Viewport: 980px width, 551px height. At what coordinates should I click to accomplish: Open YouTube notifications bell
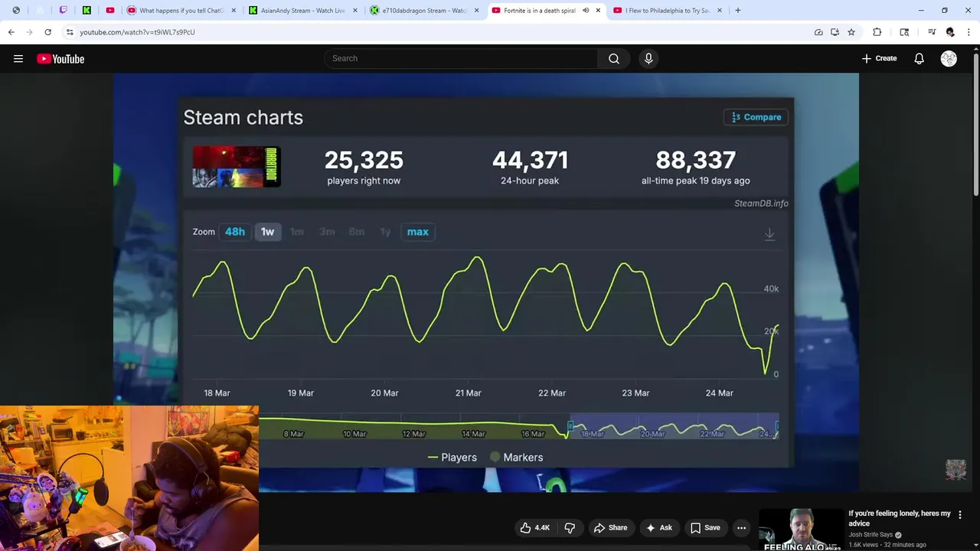(919, 59)
